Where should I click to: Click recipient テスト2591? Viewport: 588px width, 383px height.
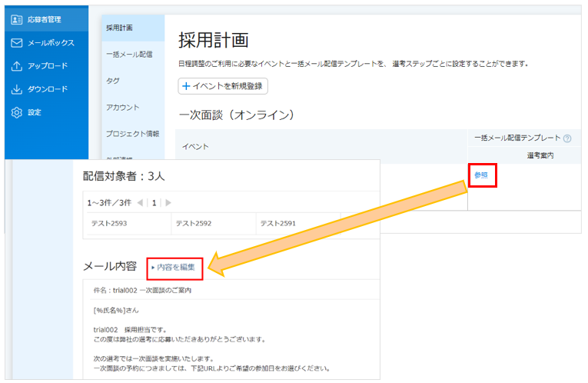tap(278, 223)
